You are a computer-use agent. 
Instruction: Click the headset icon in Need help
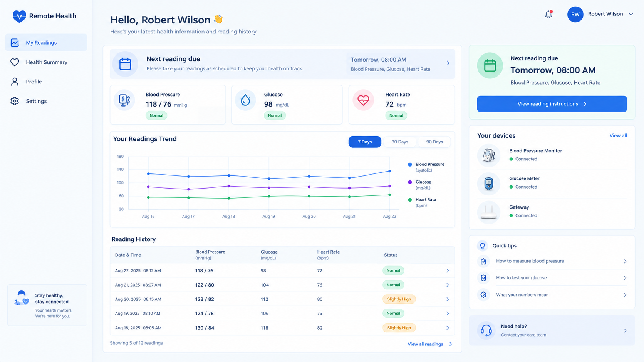click(486, 330)
